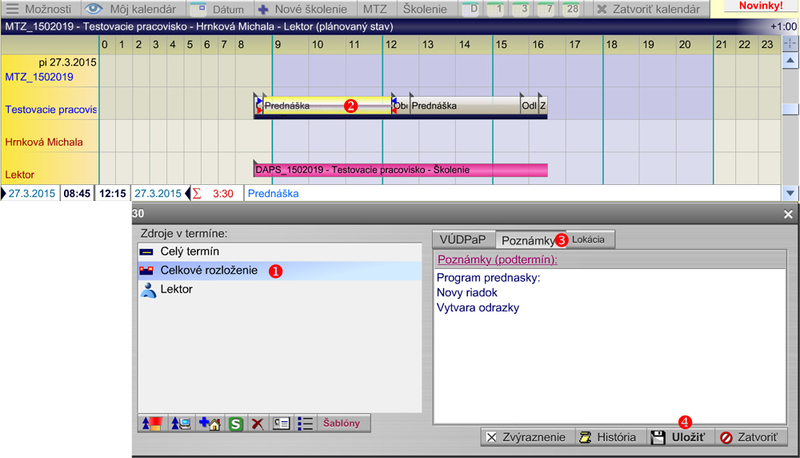Click the red X delete icon under the sources list

(257, 423)
